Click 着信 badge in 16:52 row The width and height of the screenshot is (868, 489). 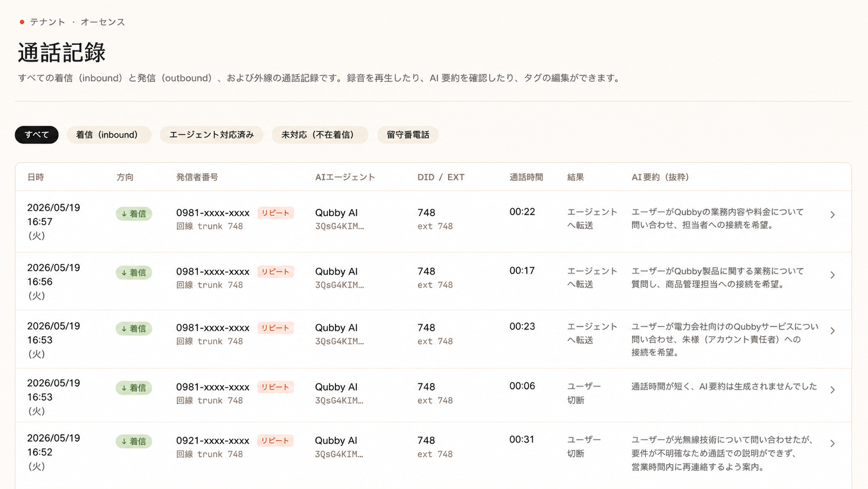coord(134,441)
